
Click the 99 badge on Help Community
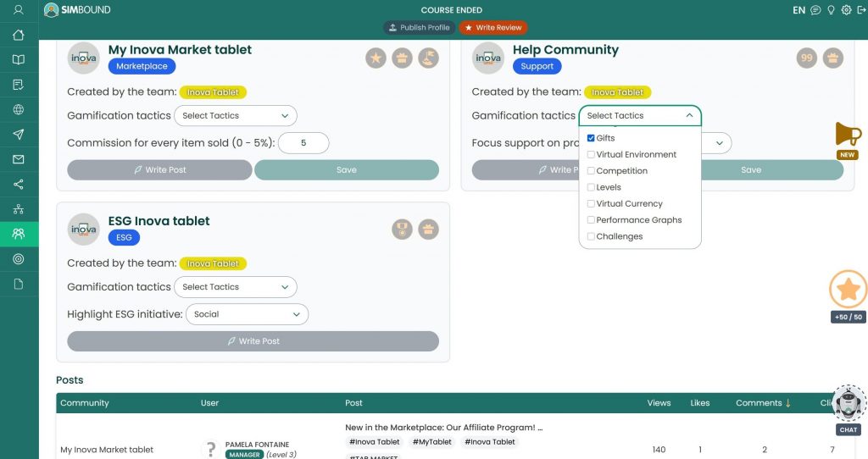[807, 58]
